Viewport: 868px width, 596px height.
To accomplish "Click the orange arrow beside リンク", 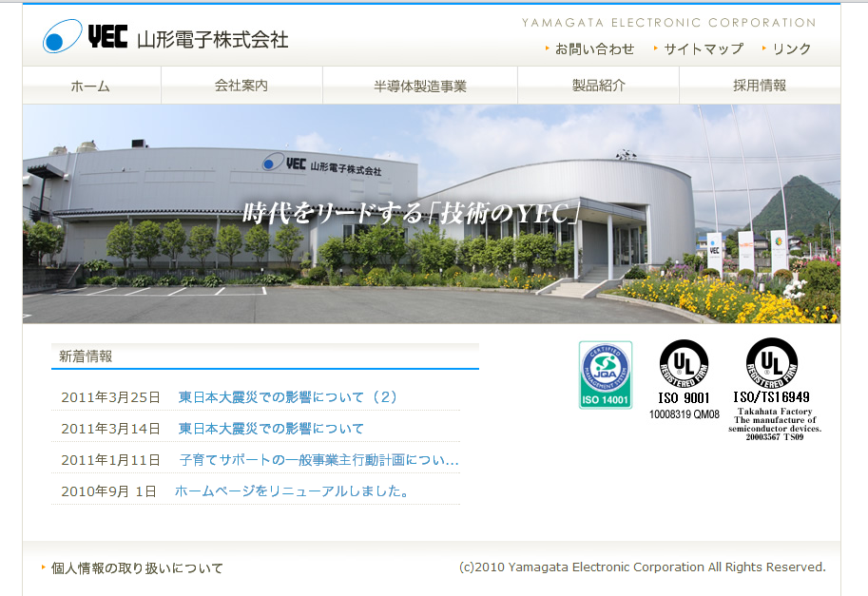I will click(x=764, y=48).
